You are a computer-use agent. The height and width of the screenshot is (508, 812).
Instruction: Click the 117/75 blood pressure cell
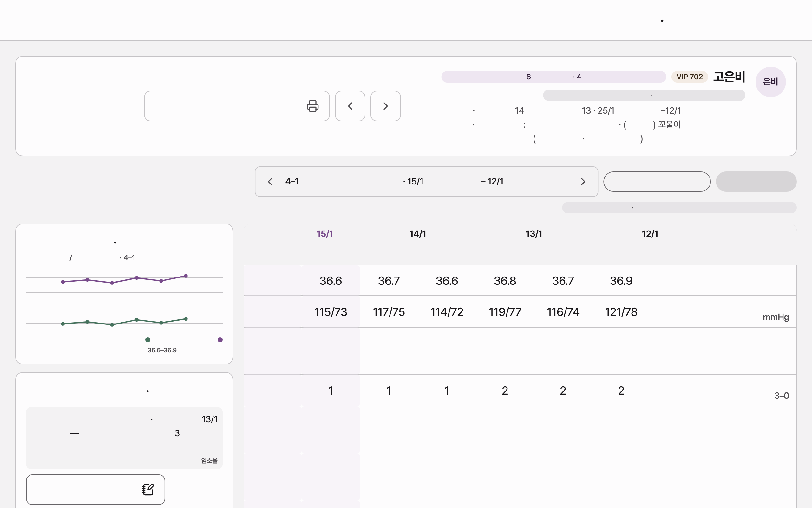389,312
